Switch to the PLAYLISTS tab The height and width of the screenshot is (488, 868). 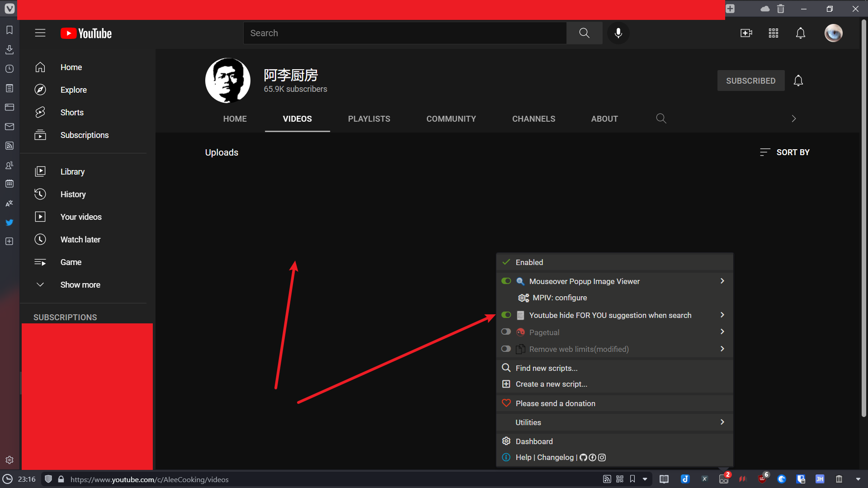(x=369, y=119)
